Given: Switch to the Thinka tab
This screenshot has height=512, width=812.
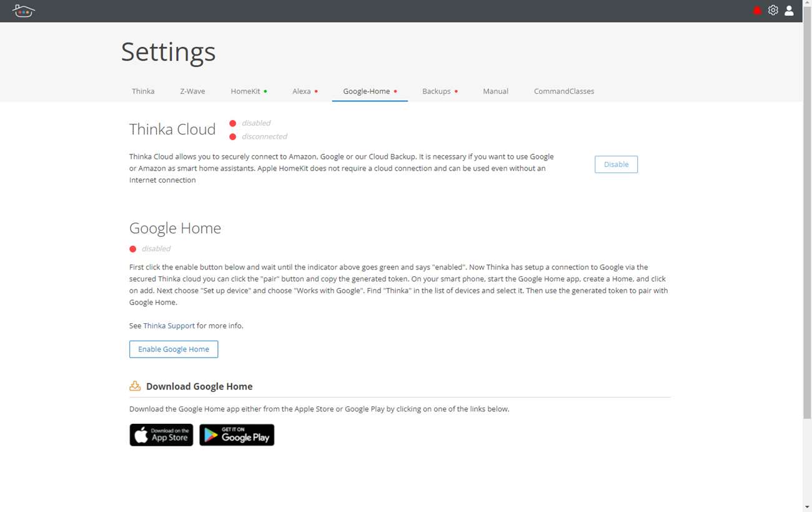Looking at the screenshot, I should click(x=143, y=91).
